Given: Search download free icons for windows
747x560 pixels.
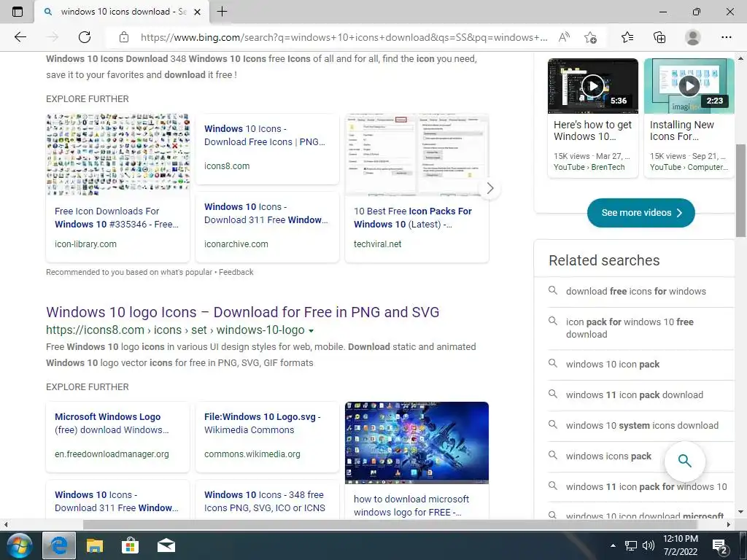Looking at the screenshot, I should tap(635, 292).
